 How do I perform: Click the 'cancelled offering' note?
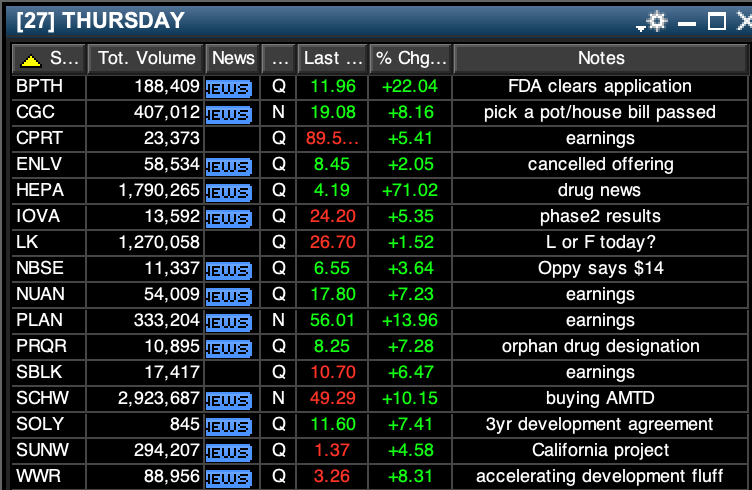[600, 164]
